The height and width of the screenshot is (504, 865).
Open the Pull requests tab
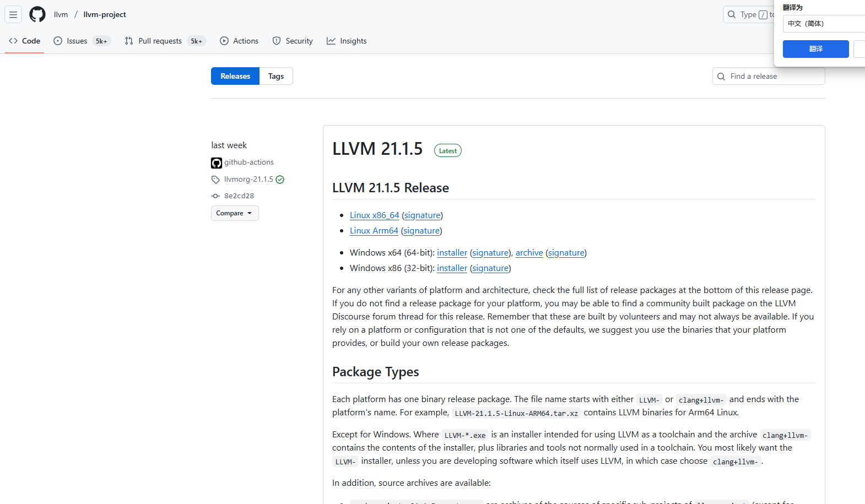165,41
